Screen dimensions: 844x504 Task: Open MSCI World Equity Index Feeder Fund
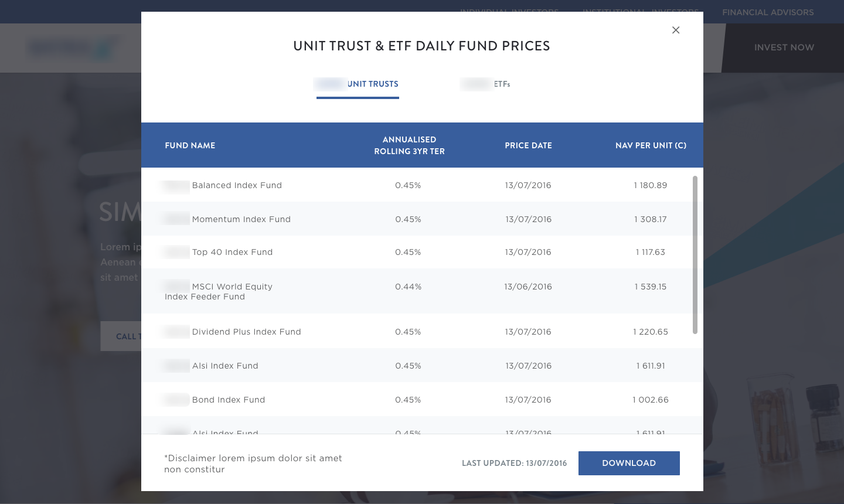232,287
